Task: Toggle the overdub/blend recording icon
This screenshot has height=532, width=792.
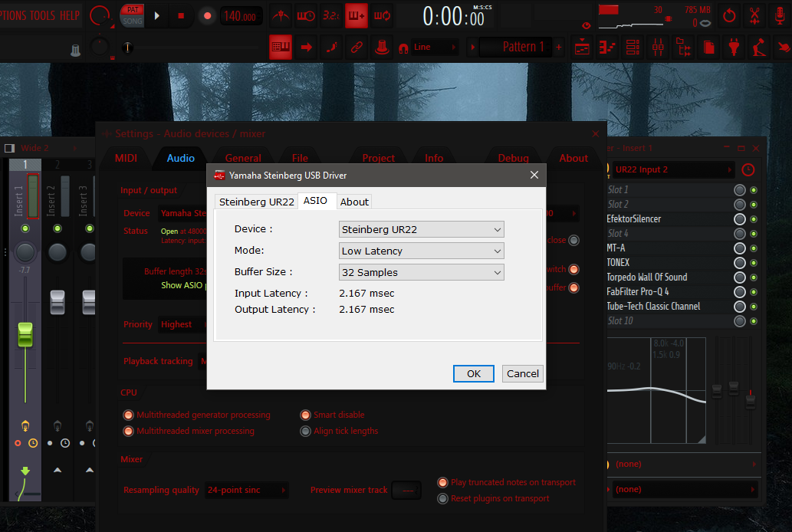Action: point(356,15)
